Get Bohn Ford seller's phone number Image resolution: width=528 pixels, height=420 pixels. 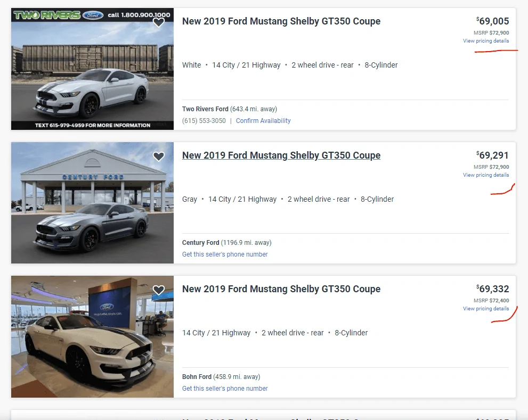225,389
